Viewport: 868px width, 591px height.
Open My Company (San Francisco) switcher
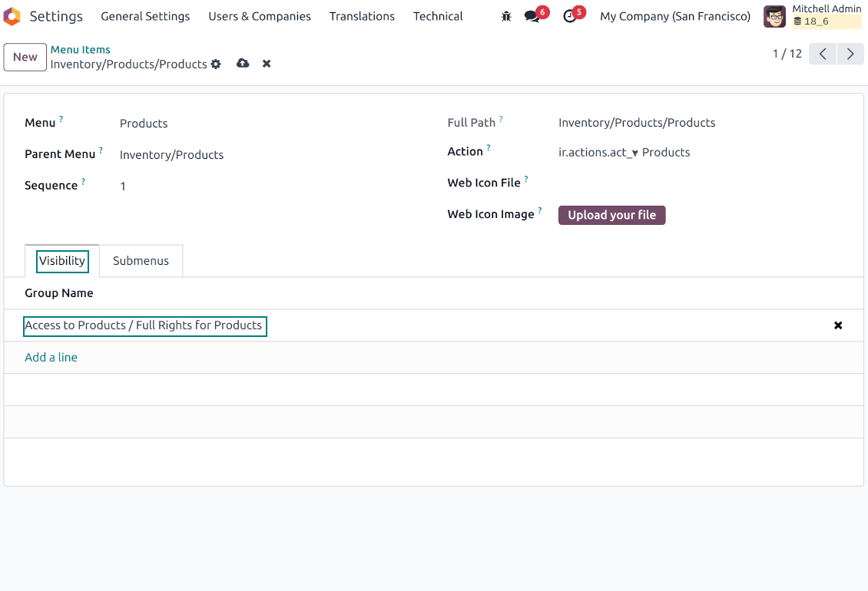click(x=675, y=16)
